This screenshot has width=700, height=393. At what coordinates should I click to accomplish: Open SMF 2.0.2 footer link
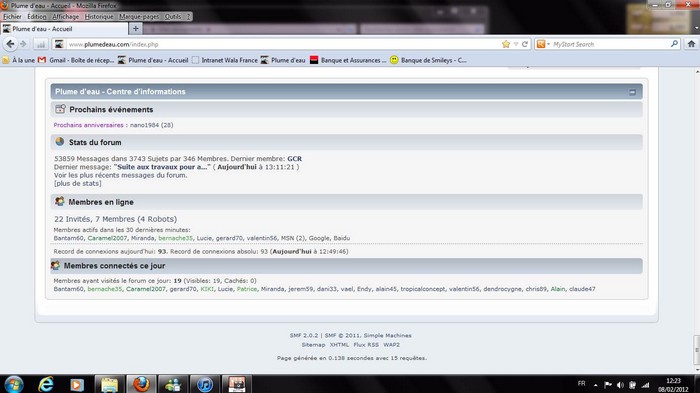(304, 335)
